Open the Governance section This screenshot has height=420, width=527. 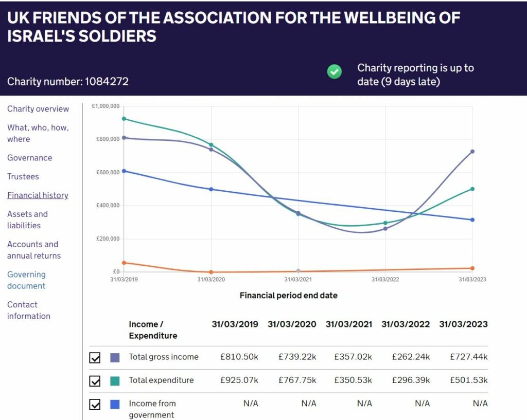click(29, 158)
